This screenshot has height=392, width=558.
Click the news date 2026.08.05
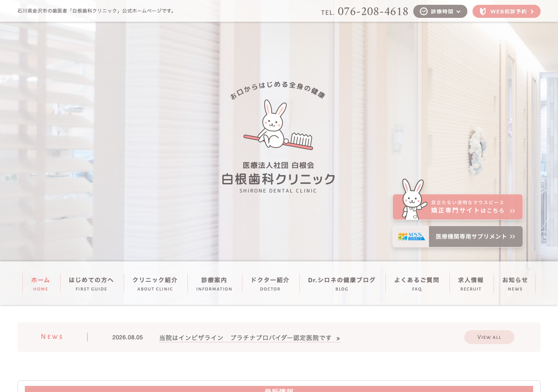pos(128,338)
